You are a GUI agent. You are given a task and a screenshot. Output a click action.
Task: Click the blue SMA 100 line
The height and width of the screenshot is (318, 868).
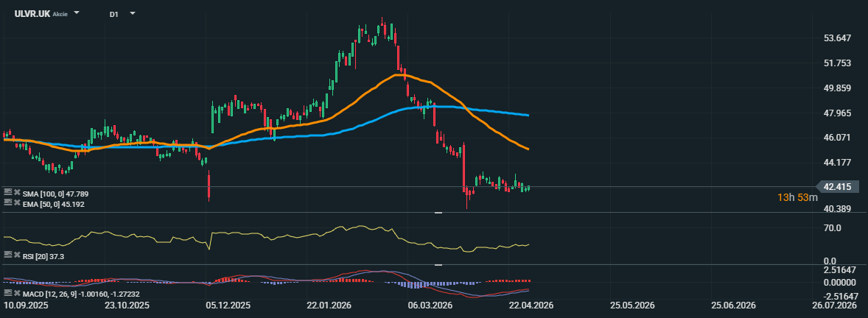501,113
